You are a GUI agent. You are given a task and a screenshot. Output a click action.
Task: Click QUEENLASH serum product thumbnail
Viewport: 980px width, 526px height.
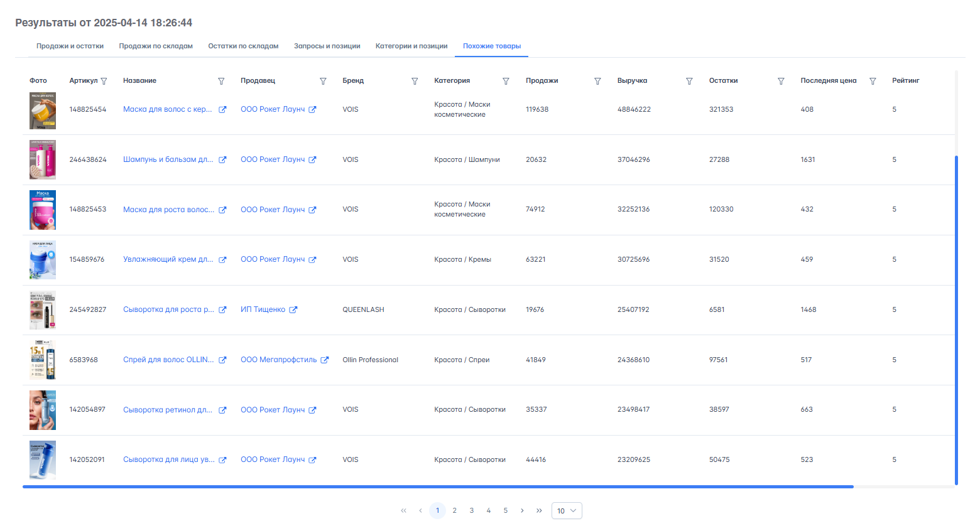43,310
